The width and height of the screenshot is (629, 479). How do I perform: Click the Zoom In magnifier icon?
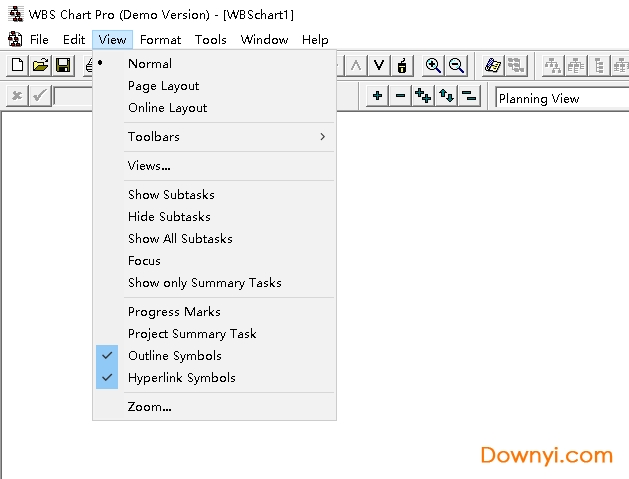tap(433, 65)
